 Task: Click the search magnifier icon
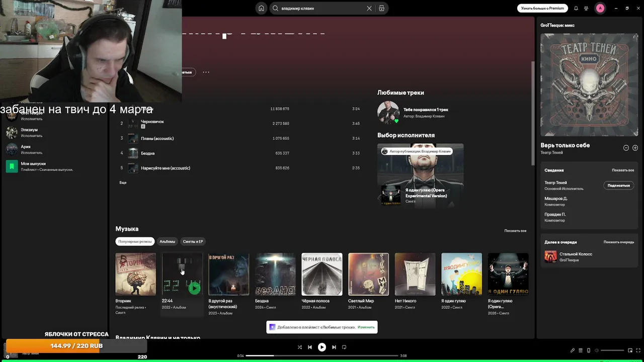275,8
